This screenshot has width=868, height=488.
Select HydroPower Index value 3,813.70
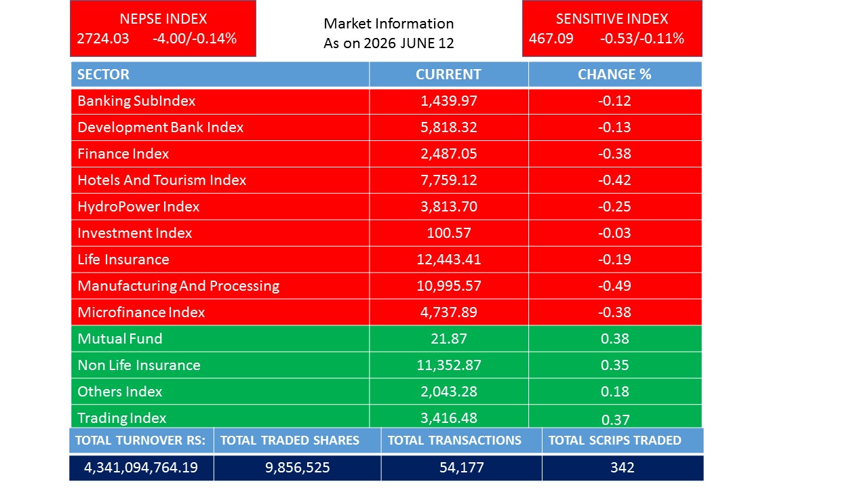(448, 207)
